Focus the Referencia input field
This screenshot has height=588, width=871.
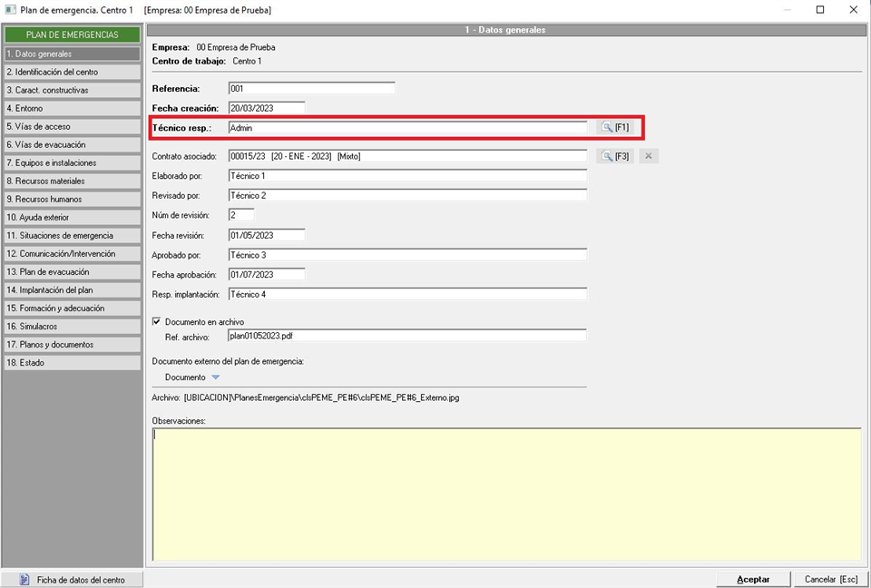click(x=311, y=89)
